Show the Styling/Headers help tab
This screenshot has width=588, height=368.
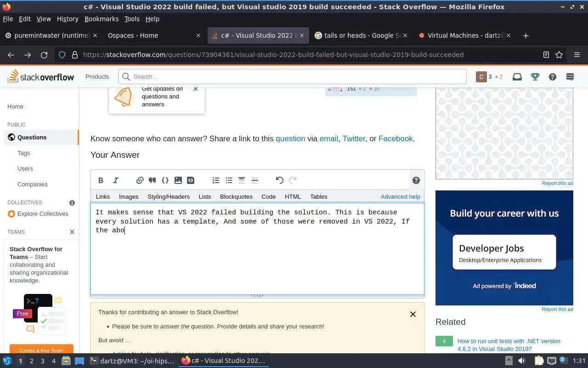(169, 196)
